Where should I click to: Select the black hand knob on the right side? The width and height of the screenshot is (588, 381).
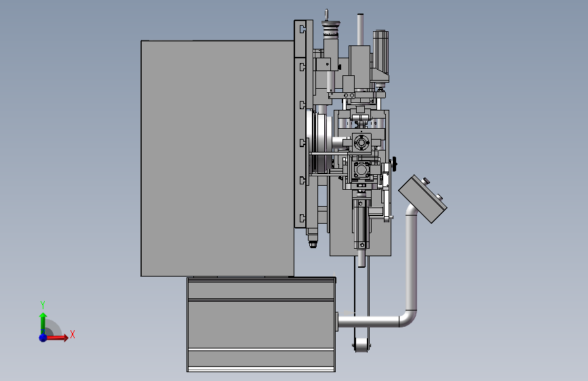coord(394,164)
